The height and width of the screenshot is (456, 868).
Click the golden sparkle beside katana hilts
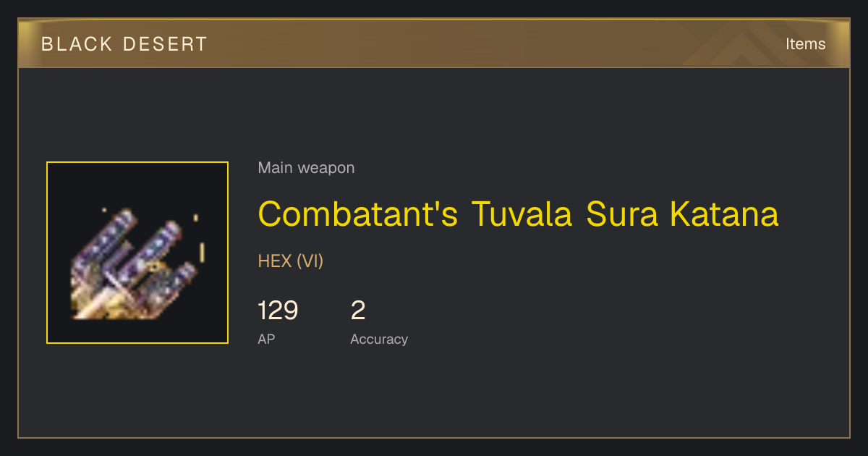(202, 251)
